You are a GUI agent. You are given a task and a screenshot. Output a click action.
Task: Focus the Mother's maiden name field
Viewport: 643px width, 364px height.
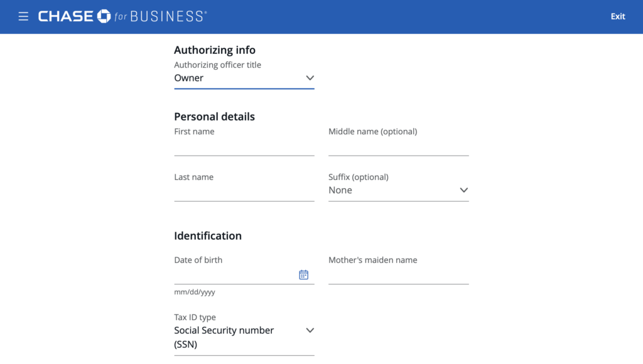tap(398, 276)
